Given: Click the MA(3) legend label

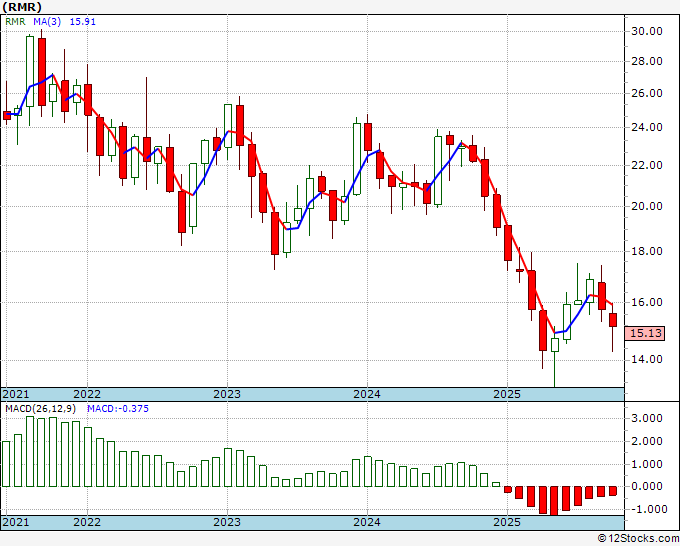Looking at the screenshot, I should point(47,22).
